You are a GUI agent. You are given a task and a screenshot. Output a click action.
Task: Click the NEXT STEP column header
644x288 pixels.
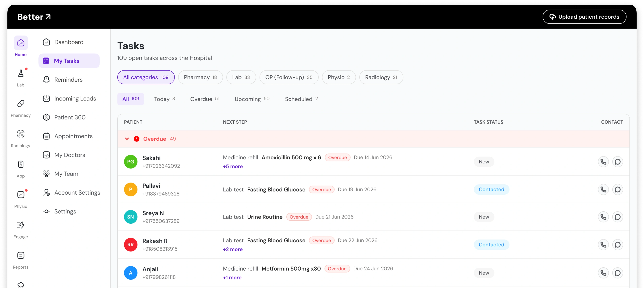pos(235,122)
